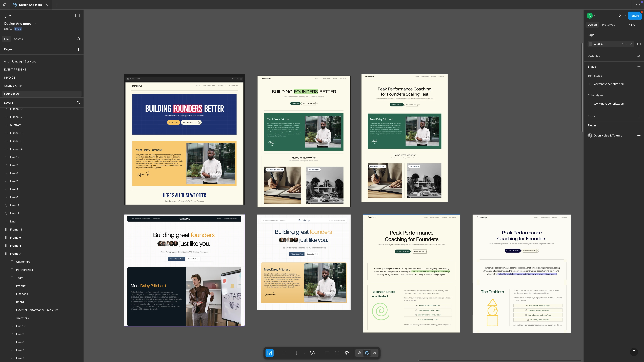Select Frame 11 layer
This screenshot has width=644, height=362.
[42, 230]
